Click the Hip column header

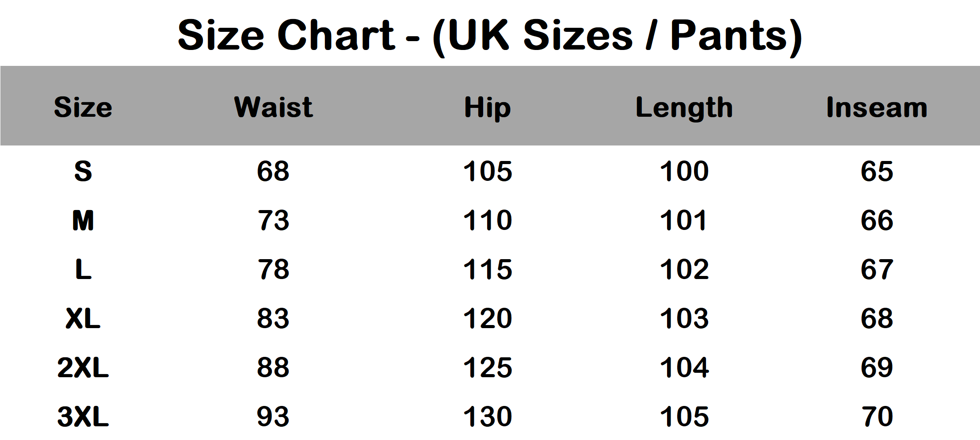(x=487, y=107)
